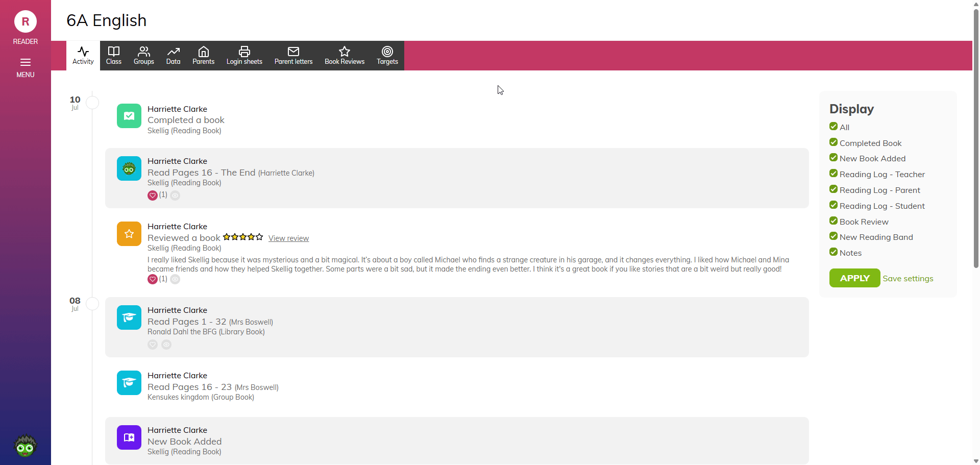Click the '6A English' page title

pyautogui.click(x=106, y=20)
